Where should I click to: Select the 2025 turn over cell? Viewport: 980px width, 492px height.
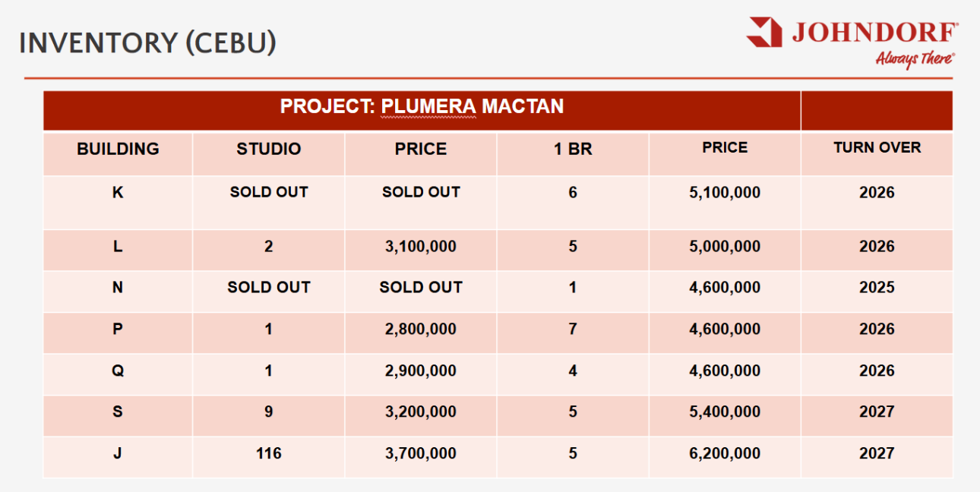coord(877,288)
